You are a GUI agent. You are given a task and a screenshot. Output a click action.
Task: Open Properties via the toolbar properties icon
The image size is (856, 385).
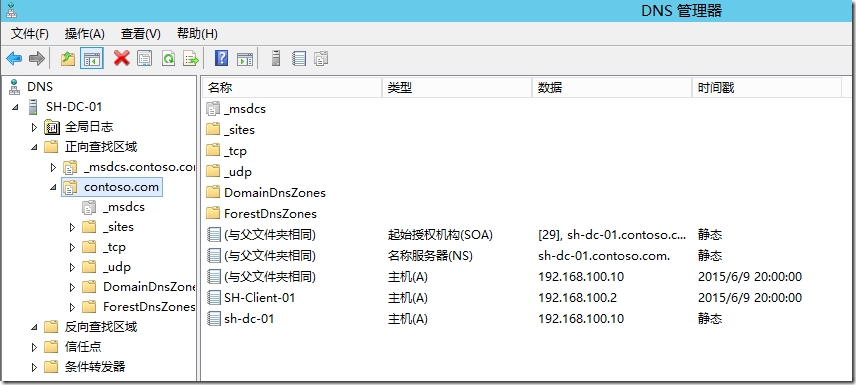tap(144, 58)
